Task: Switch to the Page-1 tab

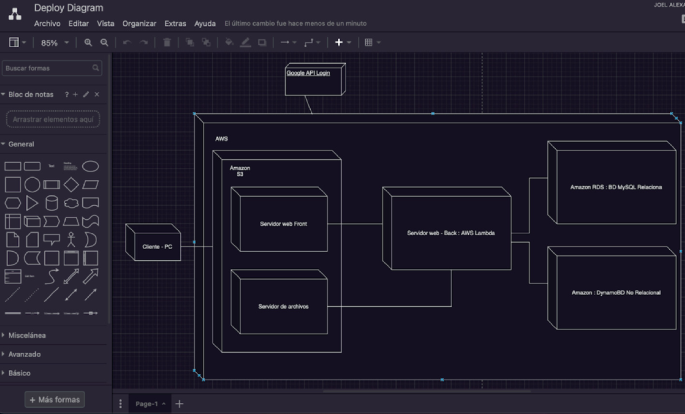Action: tap(149, 403)
